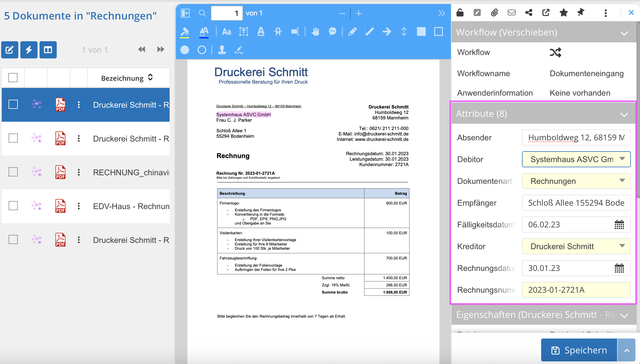The height and width of the screenshot is (364, 640).
Task: Open the Speichern options arrow
Action: [627, 350]
